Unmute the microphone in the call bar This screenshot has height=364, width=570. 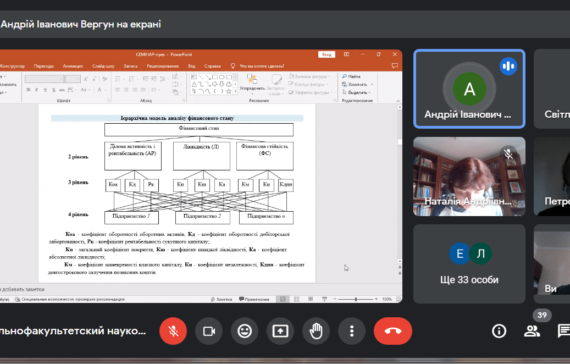coord(173,331)
